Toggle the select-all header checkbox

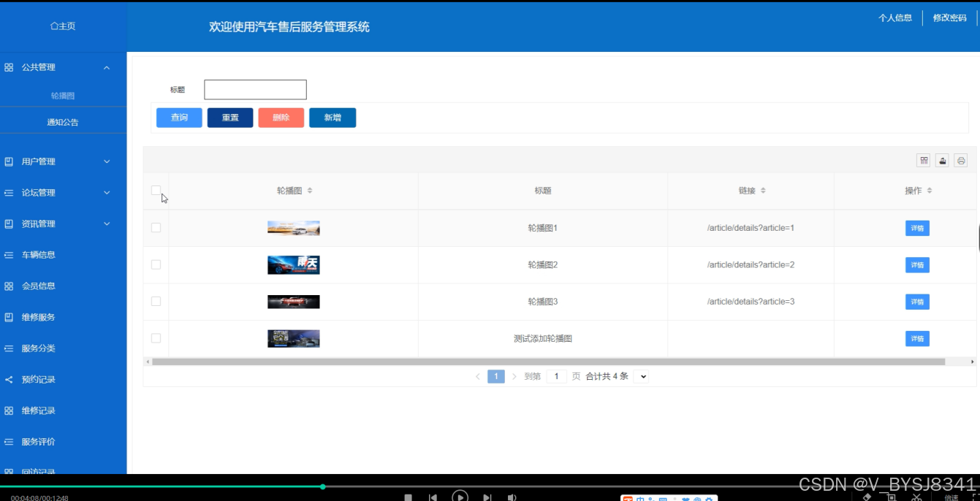pyautogui.click(x=156, y=191)
